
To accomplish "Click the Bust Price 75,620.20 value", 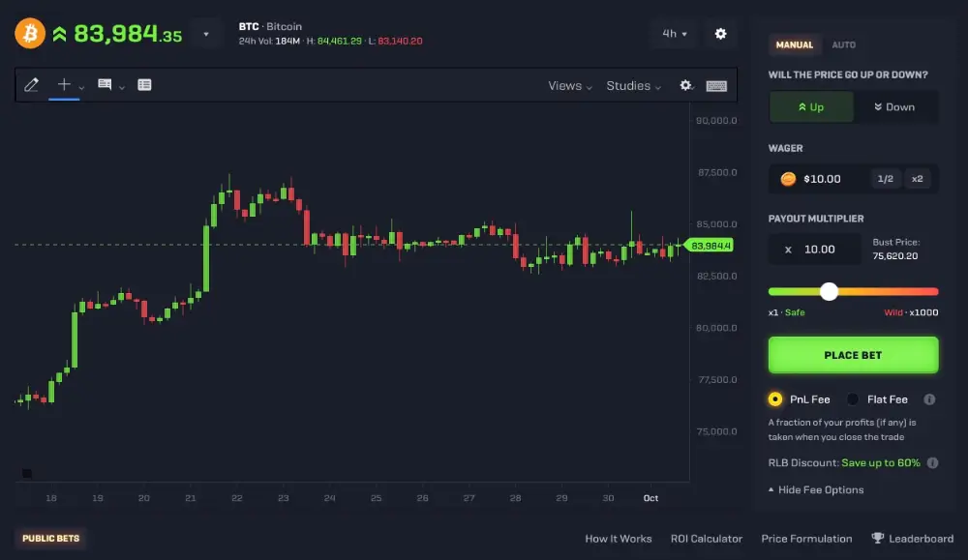I will (895, 256).
